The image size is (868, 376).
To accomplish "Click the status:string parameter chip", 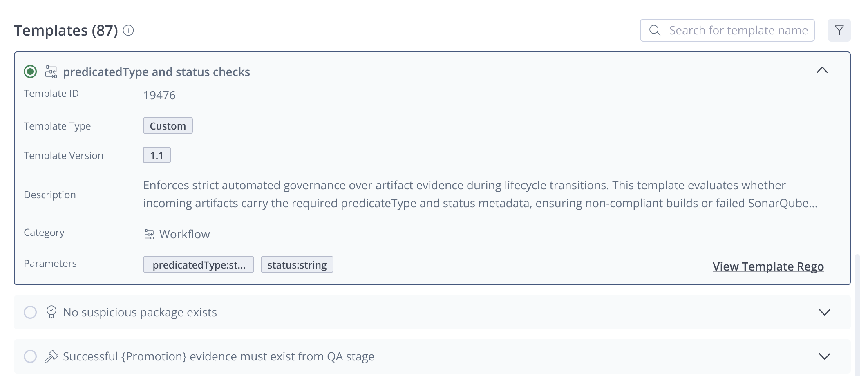I will [x=297, y=264].
